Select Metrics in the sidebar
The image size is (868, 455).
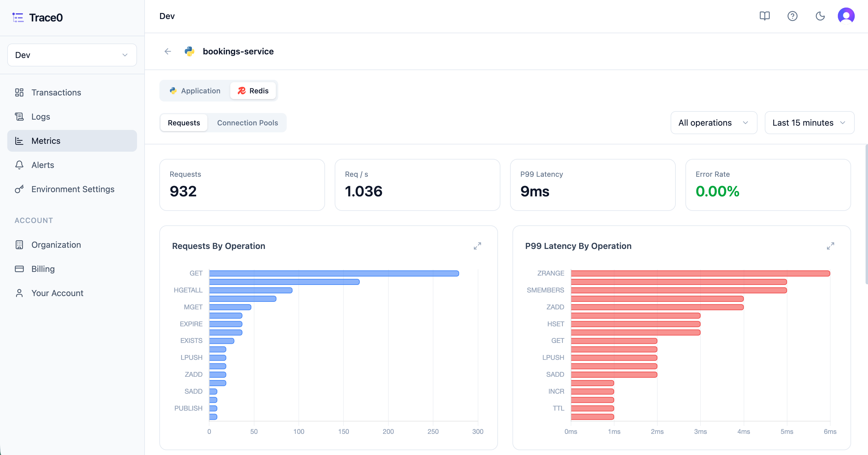click(72, 141)
